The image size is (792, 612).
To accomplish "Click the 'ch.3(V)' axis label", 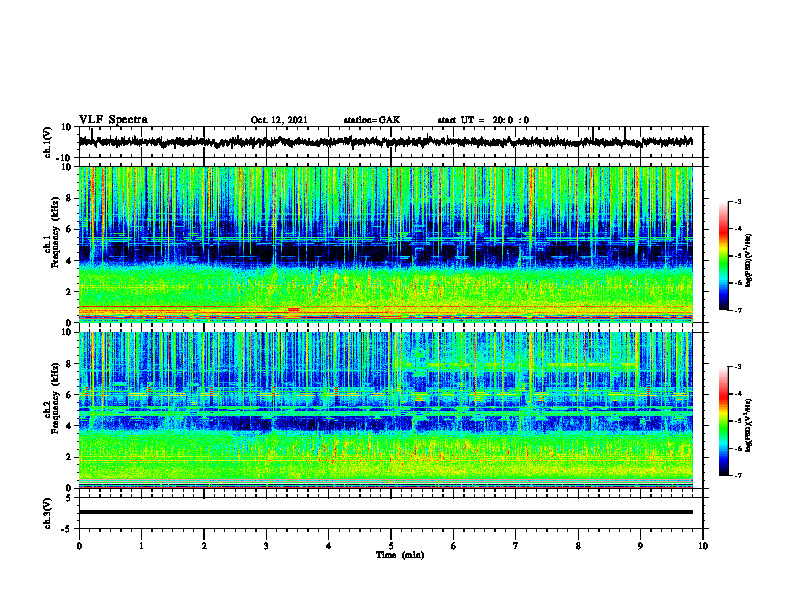I will coord(47,513).
